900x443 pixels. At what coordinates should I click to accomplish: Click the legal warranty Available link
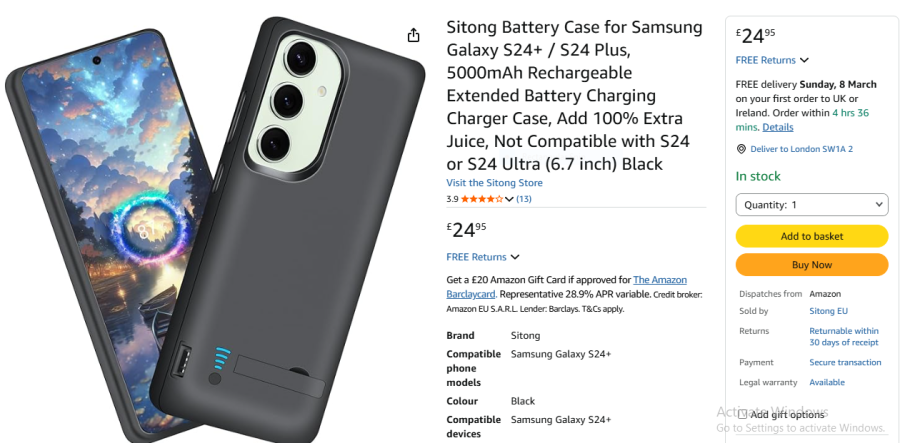(x=826, y=382)
